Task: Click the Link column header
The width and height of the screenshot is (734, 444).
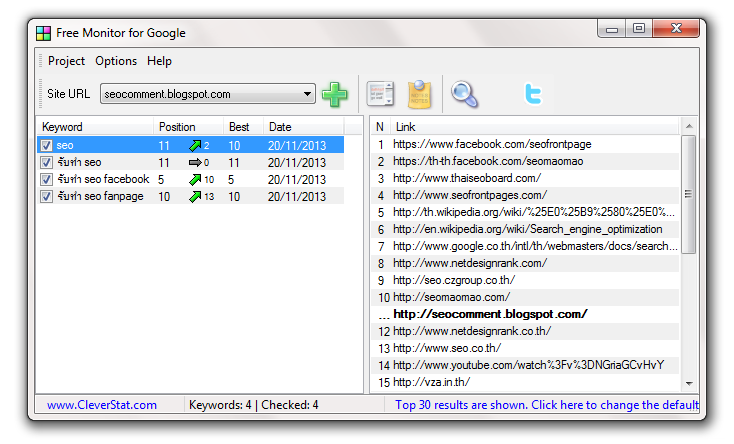Action: click(534, 127)
